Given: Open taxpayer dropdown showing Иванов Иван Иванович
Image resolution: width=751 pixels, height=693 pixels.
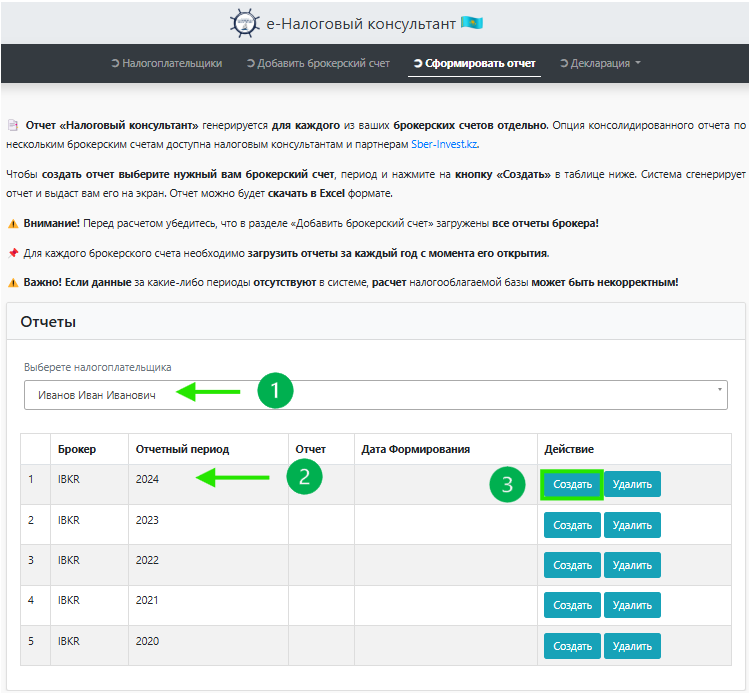Looking at the screenshot, I should click(x=376, y=395).
